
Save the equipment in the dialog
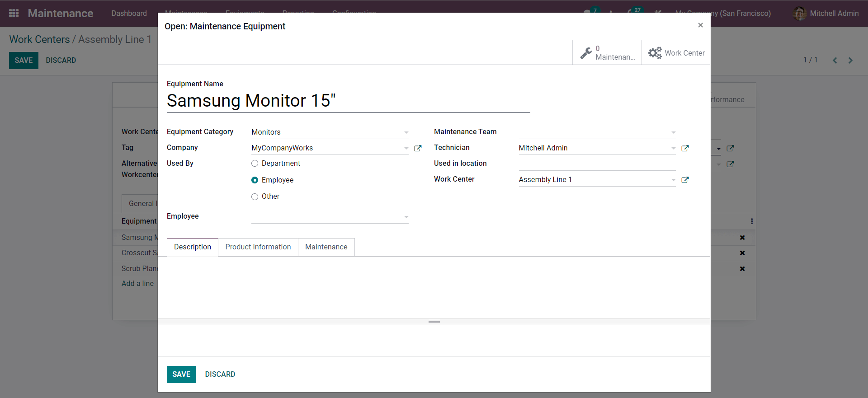181,375
